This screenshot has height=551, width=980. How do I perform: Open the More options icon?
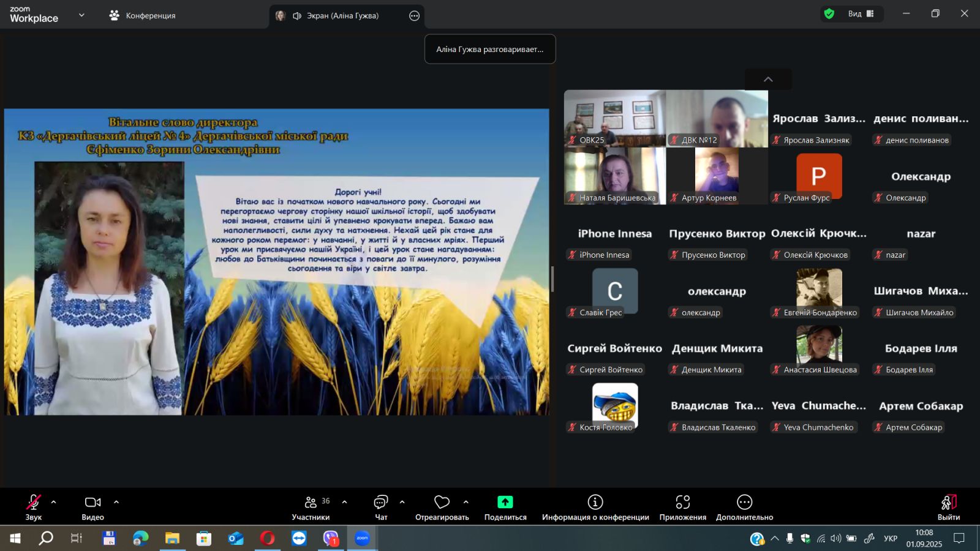(744, 503)
